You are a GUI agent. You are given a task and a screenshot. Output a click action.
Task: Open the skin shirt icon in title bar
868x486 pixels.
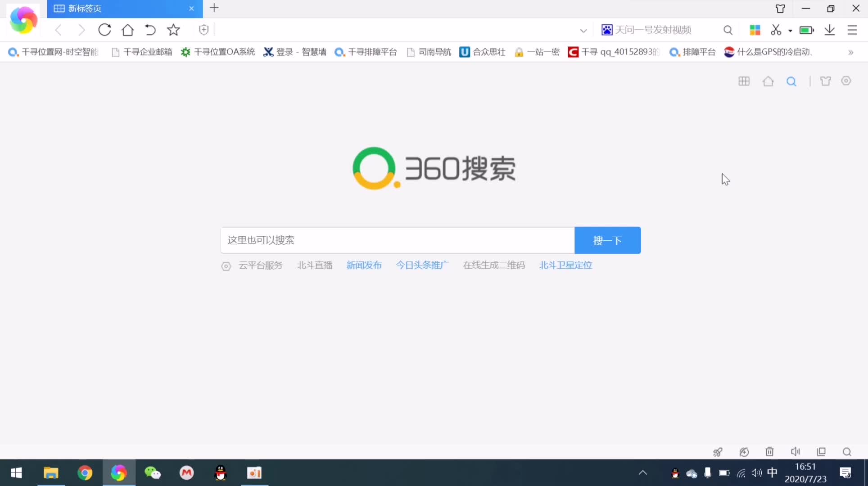click(780, 9)
